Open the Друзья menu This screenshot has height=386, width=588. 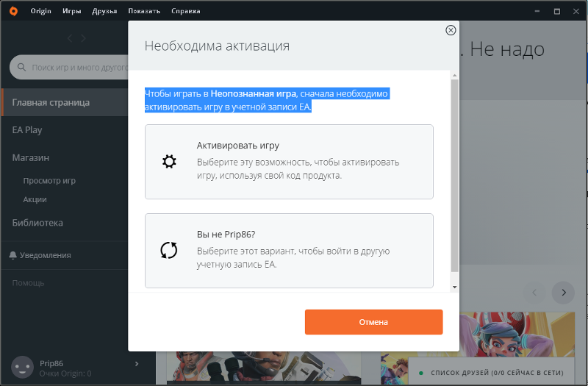click(x=104, y=11)
